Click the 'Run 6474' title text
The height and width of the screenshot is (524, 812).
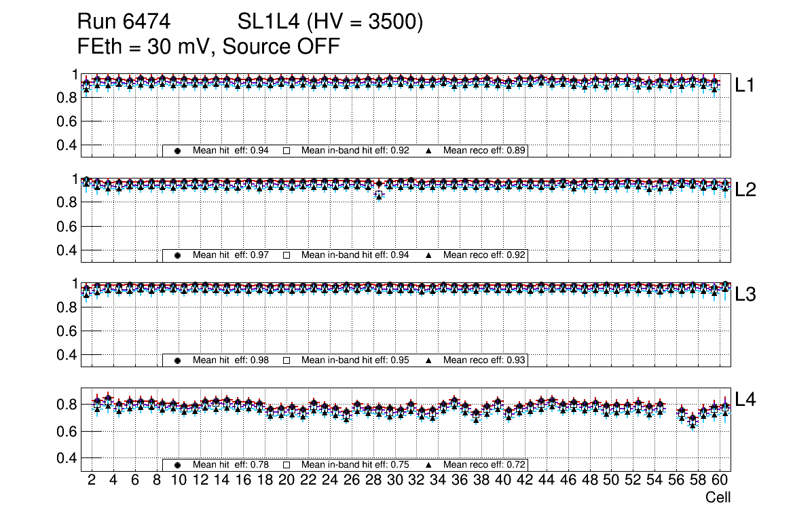coord(123,22)
